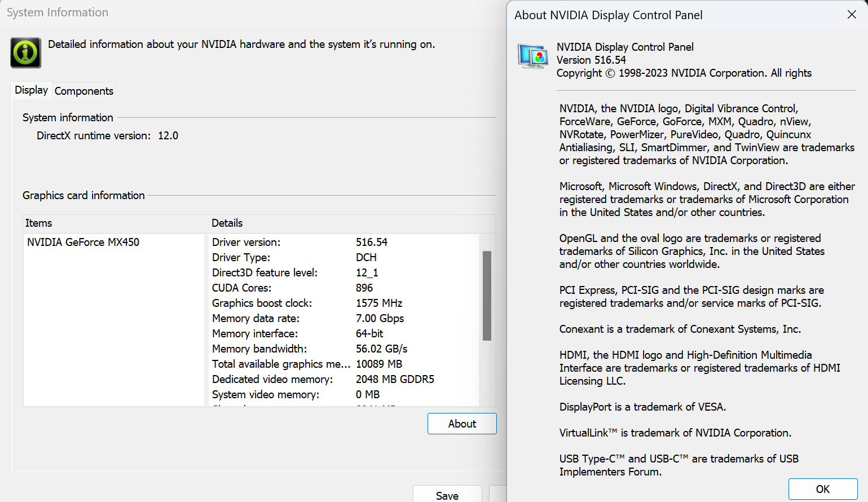
Task: Click the Save button
Action: pyautogui.click(x=447, y=495)
